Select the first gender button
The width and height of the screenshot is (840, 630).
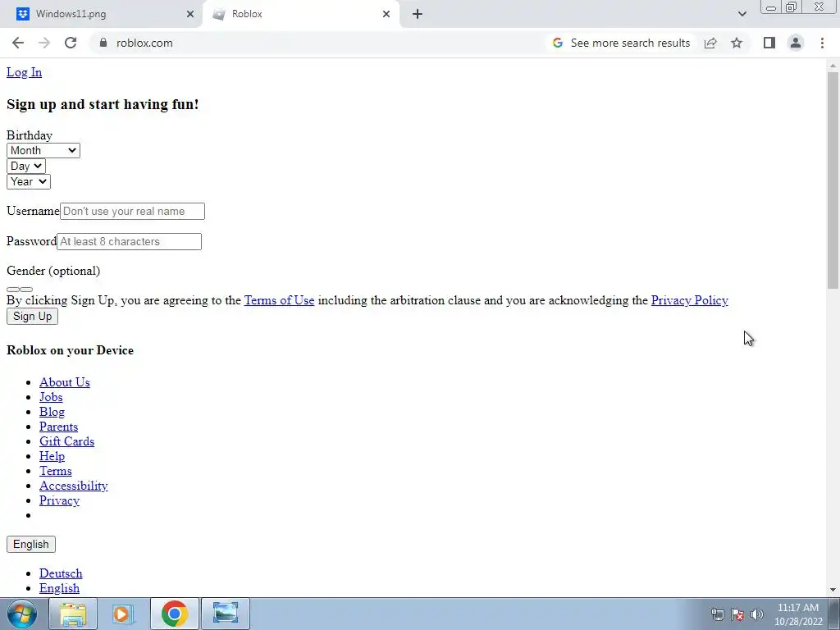point(13,290)
